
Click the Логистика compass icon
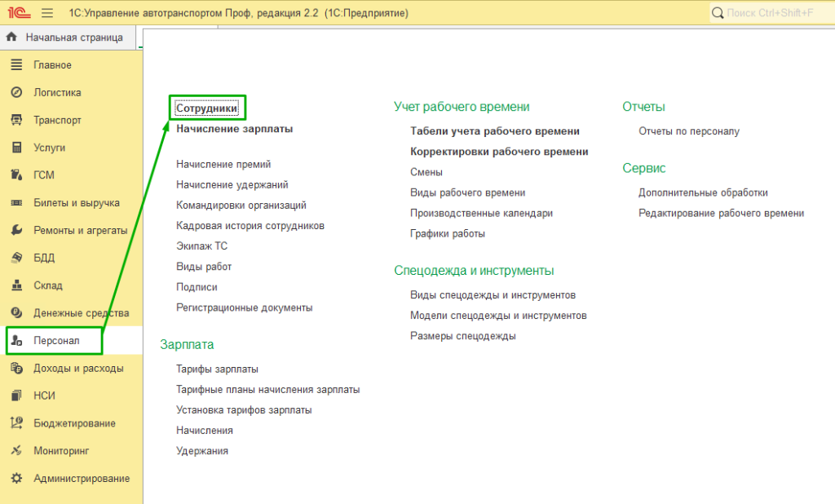[16, 92]
